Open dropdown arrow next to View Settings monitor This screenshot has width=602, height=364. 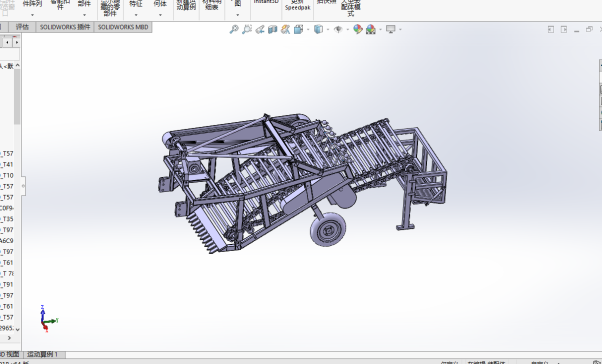click(400, 30)
